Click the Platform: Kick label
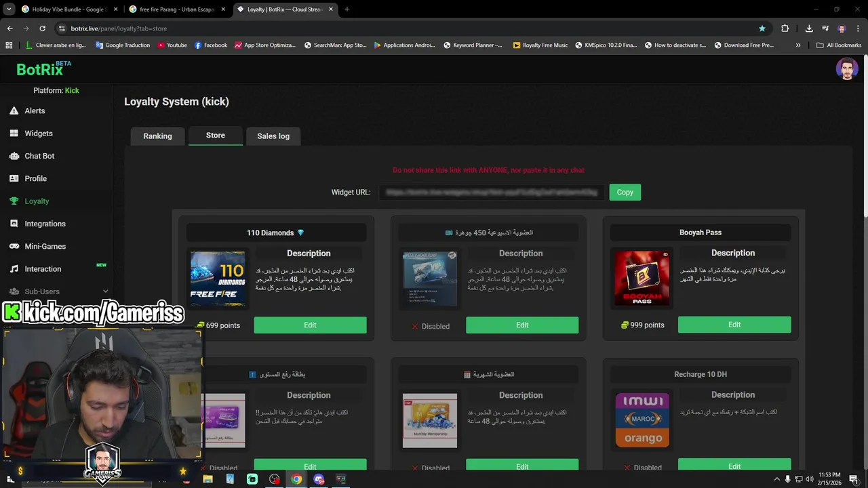The height and width of the screenshot is (488, 868). 56,90
